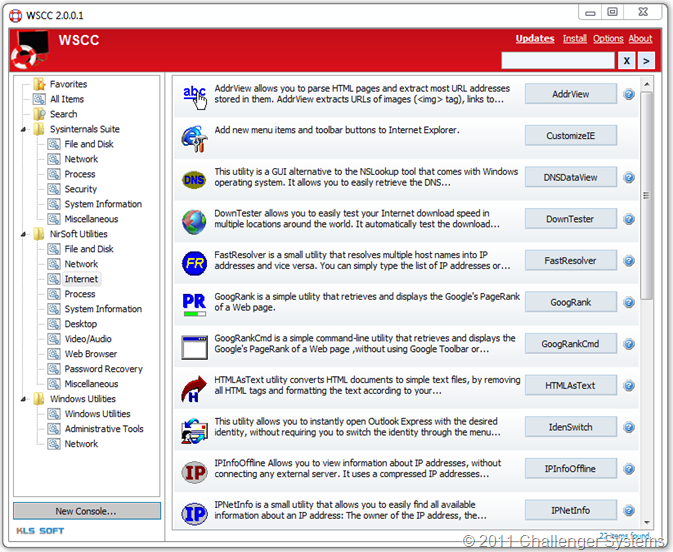Launch the CustomizeIE button

(571, 136)
